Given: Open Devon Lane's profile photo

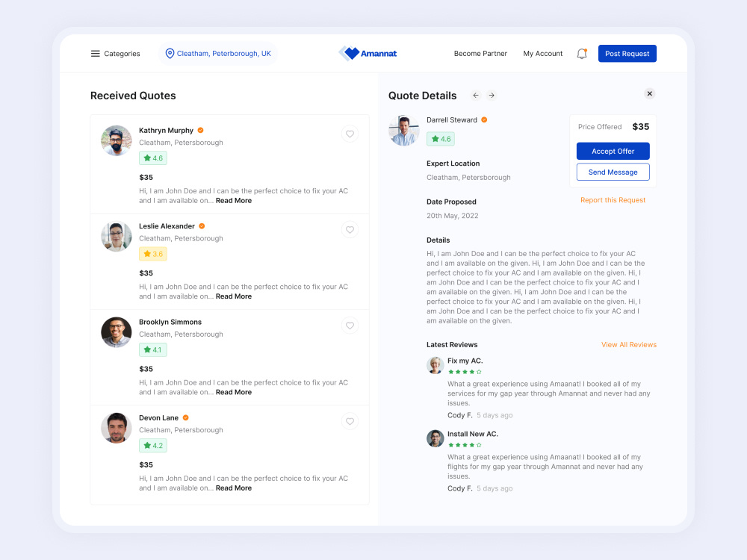Looking at the screenshot, I should click(117, 428).
